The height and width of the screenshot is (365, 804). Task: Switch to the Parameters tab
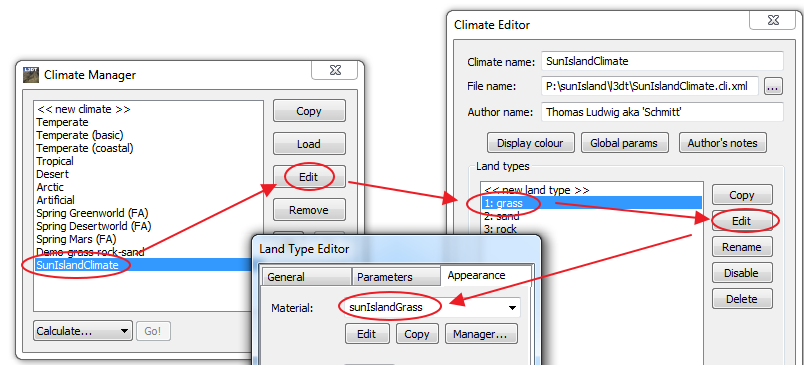point(396,277)
